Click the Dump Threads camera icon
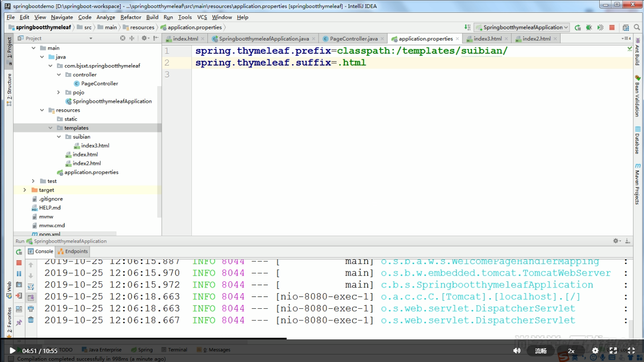The height and width of the screenshot is (362, 644). pos(19,285)
